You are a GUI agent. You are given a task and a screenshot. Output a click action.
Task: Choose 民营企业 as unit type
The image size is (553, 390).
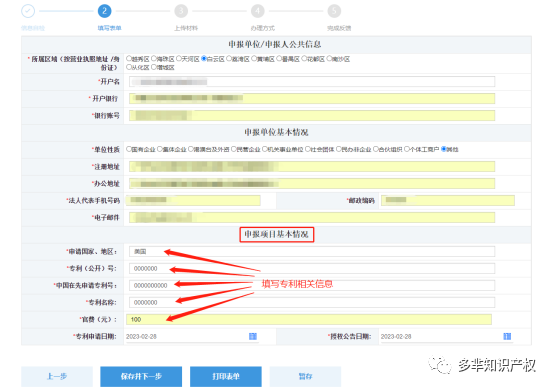pyautogui.click(x=234, y=149)
